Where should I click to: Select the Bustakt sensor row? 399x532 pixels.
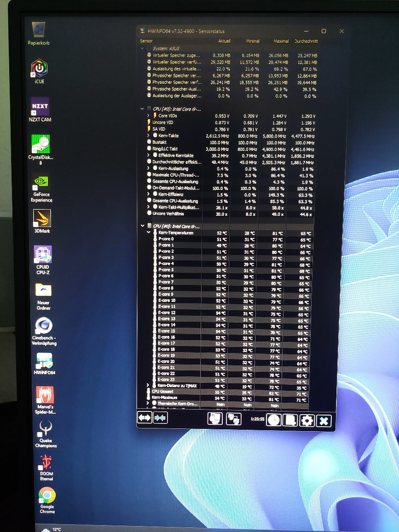point(231,143)
